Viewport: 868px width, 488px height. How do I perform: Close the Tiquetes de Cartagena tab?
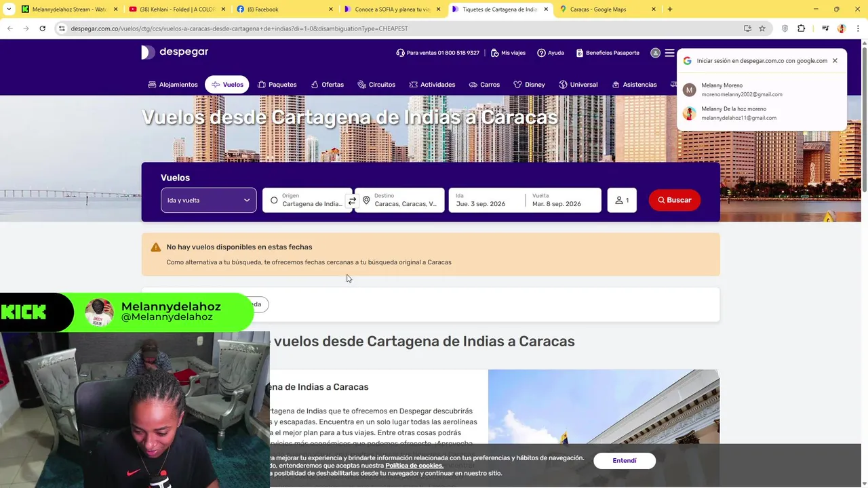[546, 9]
